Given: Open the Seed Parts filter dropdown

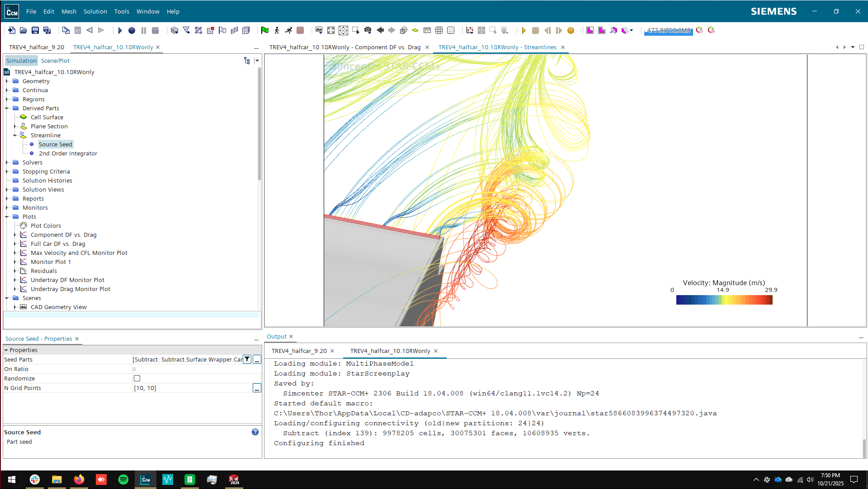Looking at the screenshot, I should (247, 359).
